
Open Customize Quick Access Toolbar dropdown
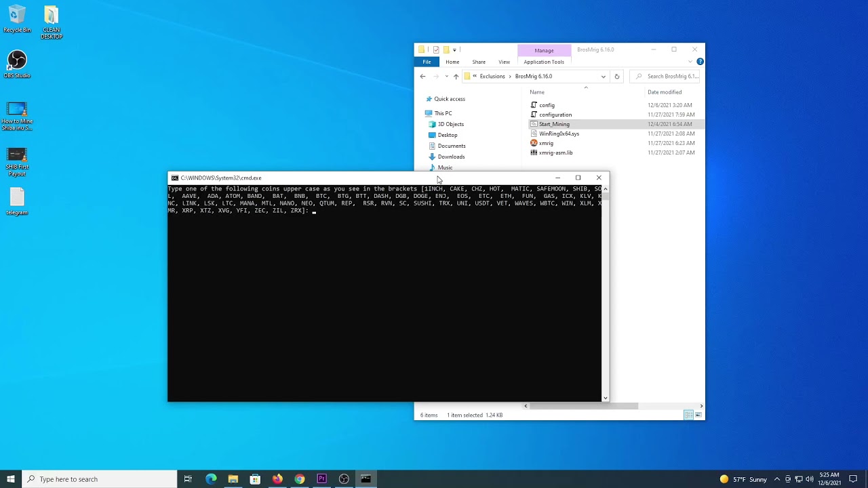(x=454, y=49)
